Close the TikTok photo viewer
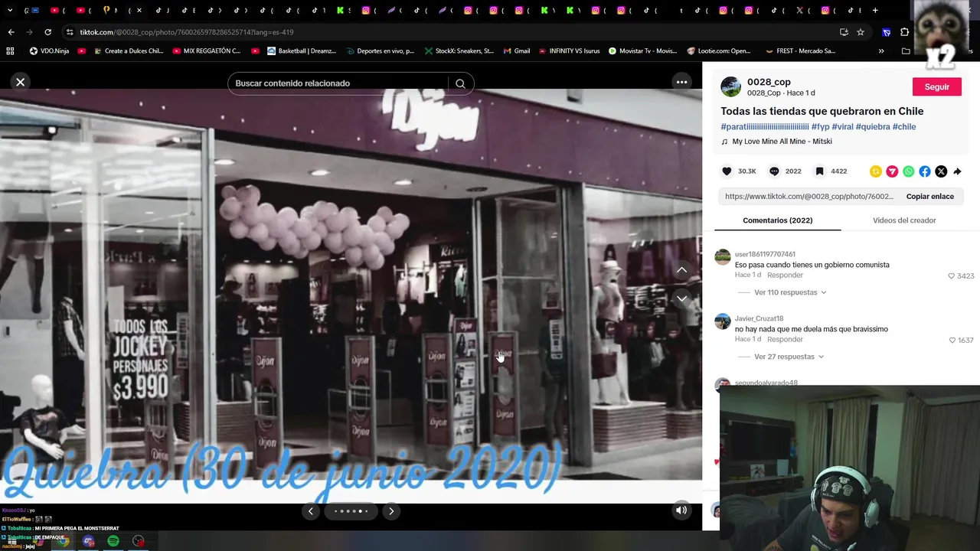The height and width of the screenshot is (551, 980). click(x=21, y=82)
